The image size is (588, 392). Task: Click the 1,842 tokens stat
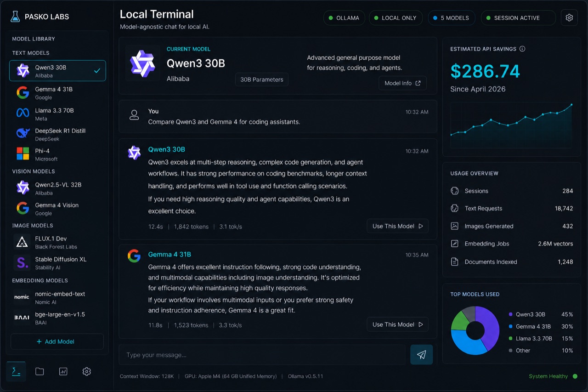pyautogui.click(x=191, y=227)
